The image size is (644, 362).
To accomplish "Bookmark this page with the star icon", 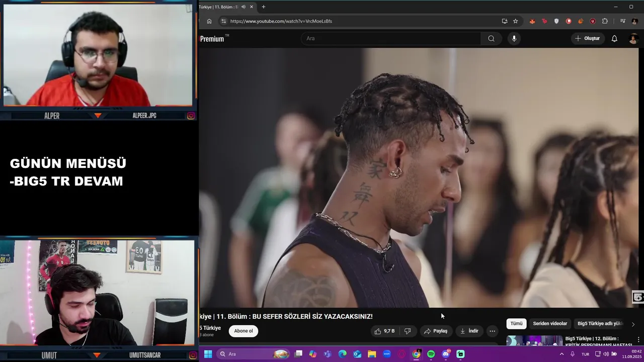I will pos(516,21).
